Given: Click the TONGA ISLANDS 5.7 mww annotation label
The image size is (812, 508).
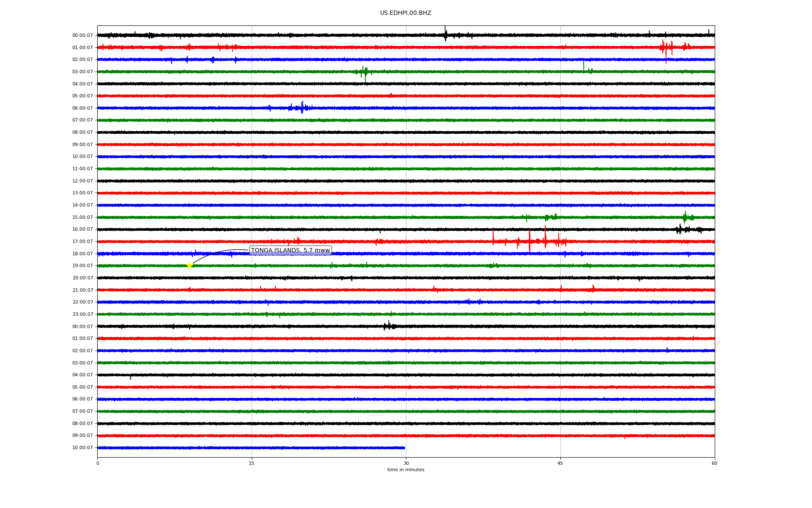Looking at the screenshot, I should tap(290, 251).
